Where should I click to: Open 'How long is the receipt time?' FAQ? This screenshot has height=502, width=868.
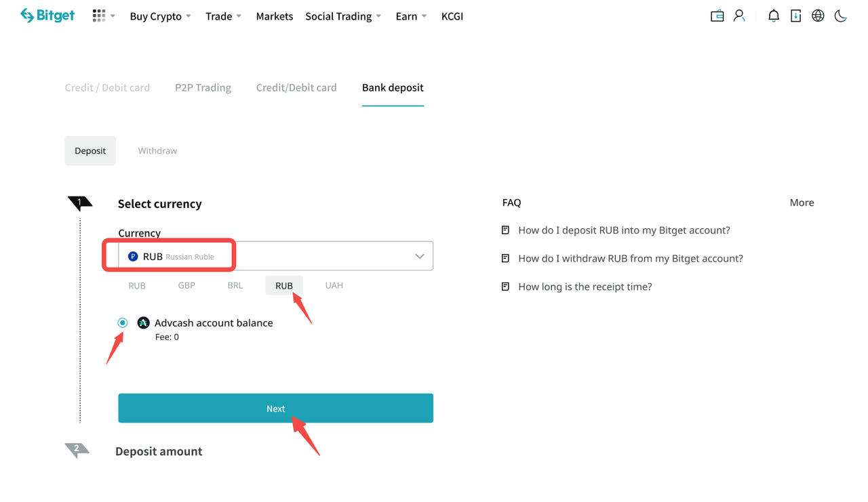pos(585,287)
